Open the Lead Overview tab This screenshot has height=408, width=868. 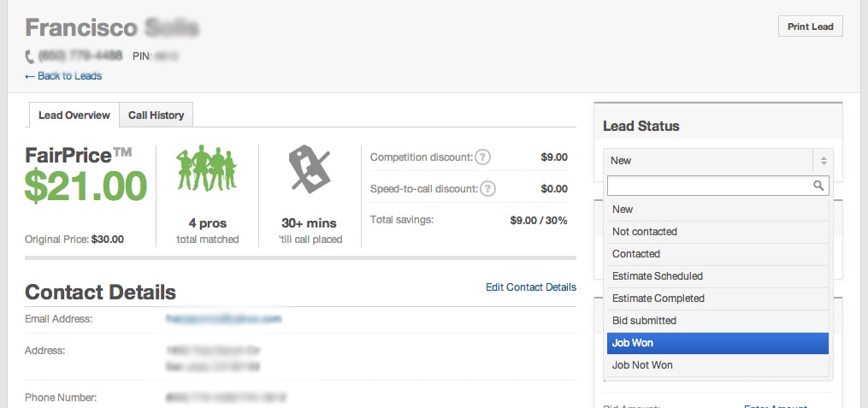pyautogui.click(x=74, y=115)
